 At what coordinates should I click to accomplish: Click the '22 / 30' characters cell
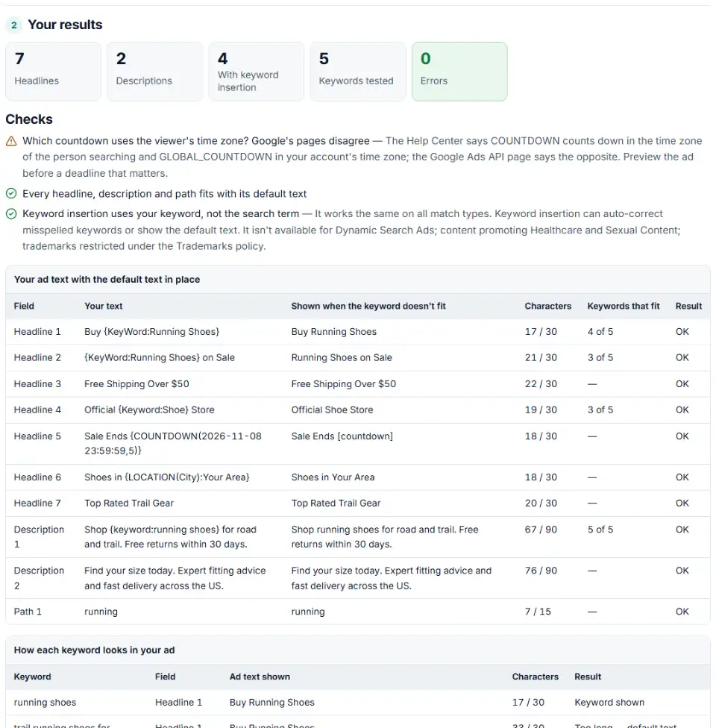pyautogui.click(x=541, y=384)
